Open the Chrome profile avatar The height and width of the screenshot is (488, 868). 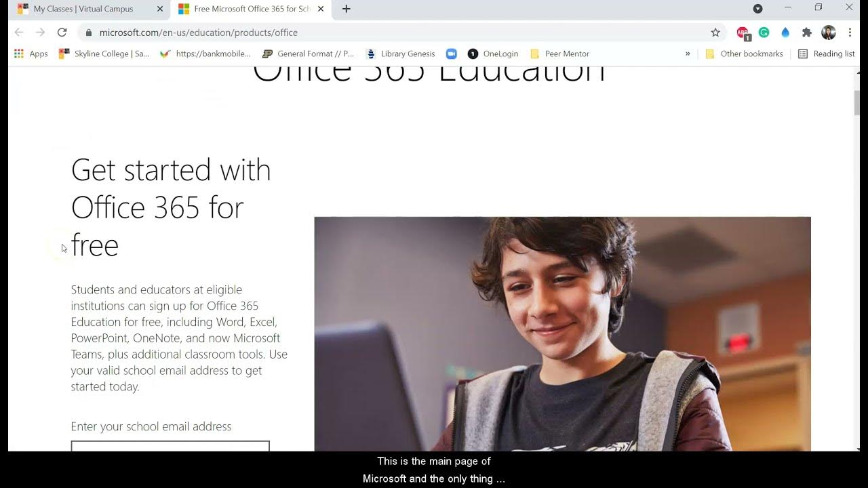[x=829, y=33]
